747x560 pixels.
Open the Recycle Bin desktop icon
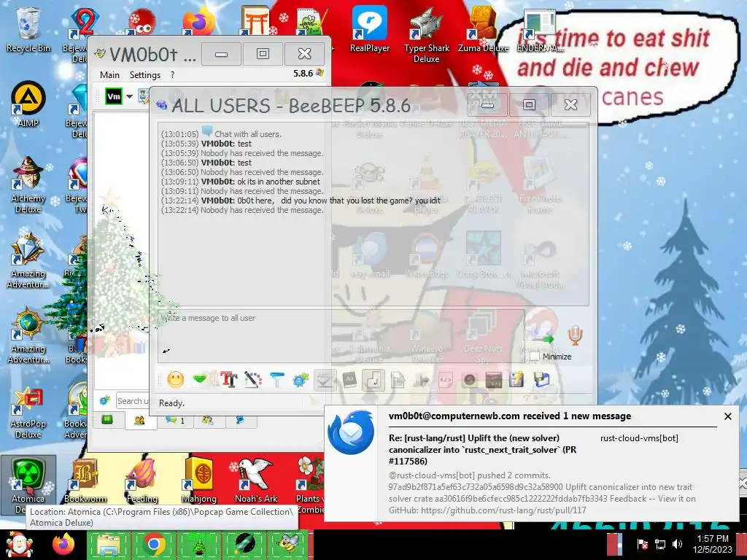(28, 29)
